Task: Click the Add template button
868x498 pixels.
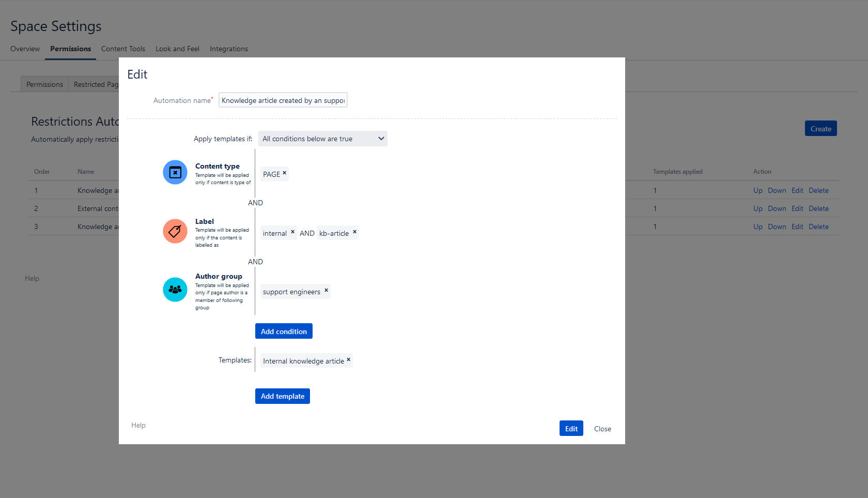Action: [x=283, y=396]
